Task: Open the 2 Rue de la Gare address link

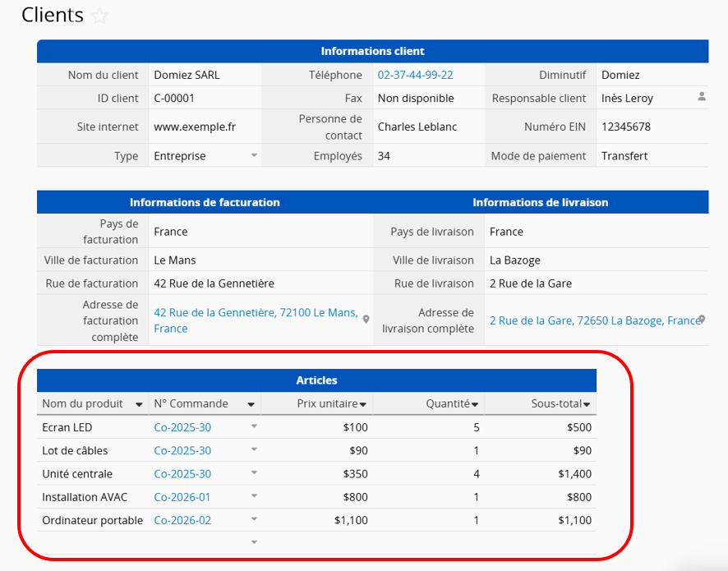Action: (594, 320)
